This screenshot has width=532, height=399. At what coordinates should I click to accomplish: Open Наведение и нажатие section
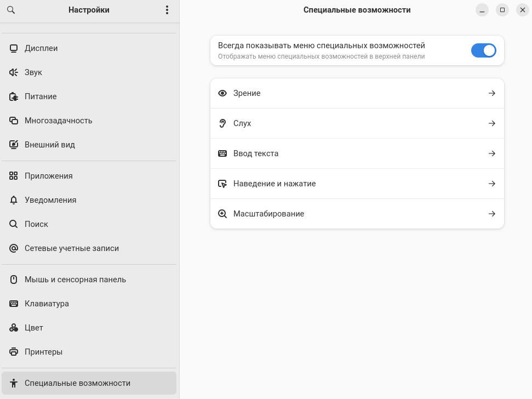point(274,184)
